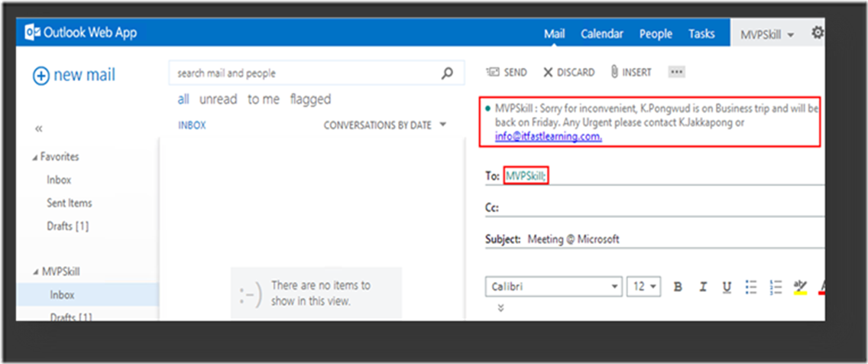The width and height of the screenshot is (868, 364).
Task: Click the INSERT paperclip attachment button
Action: point(631,72)
